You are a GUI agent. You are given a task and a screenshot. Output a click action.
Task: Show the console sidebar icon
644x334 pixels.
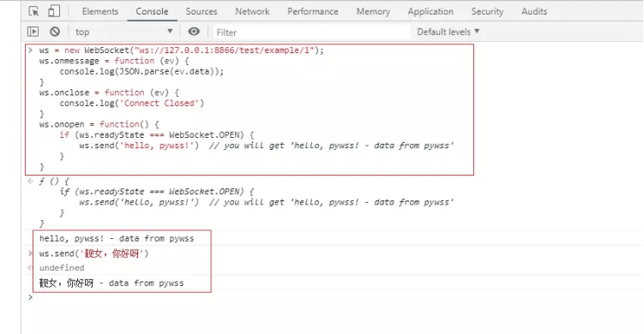[x=33, y=32]
